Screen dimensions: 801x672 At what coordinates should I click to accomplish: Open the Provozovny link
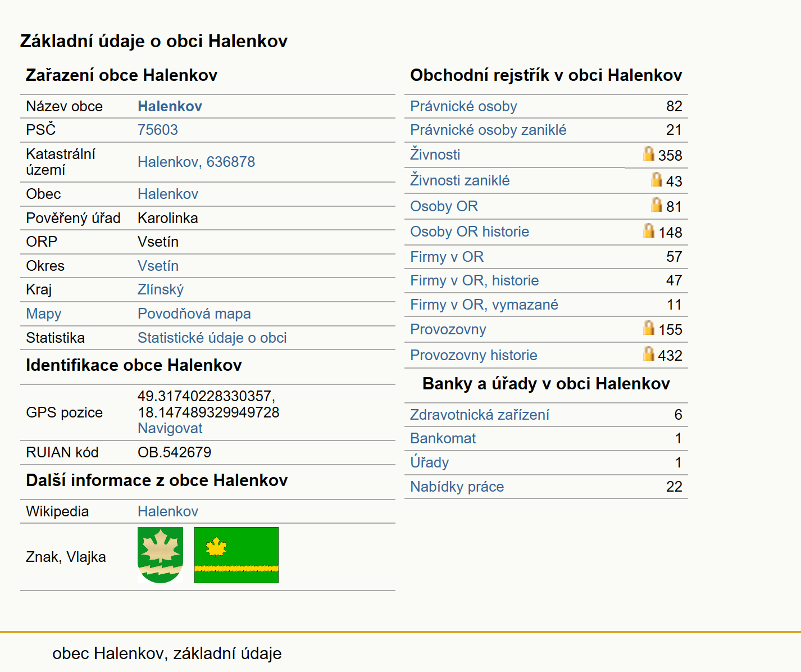tap(448, 329)
